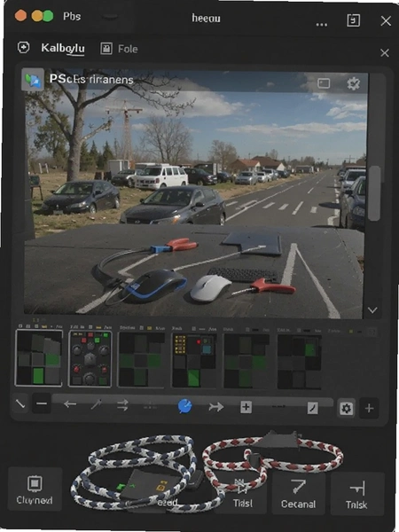Open the toolbar settings gear
This screenshot has width=399, height=532.
(x=346, y=408)
